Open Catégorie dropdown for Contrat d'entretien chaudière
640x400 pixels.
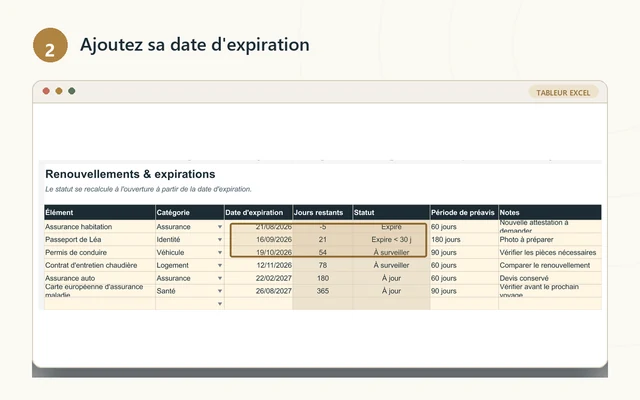point(220,265)
